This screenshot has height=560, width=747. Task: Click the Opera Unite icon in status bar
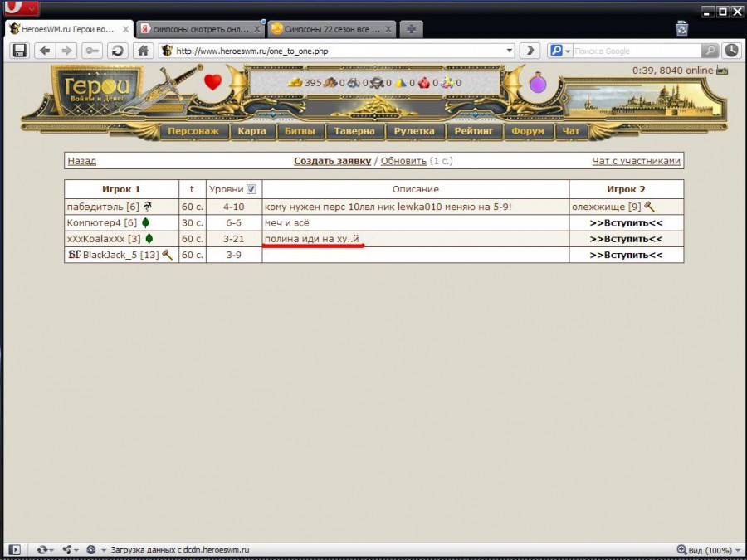click(67, 549)
